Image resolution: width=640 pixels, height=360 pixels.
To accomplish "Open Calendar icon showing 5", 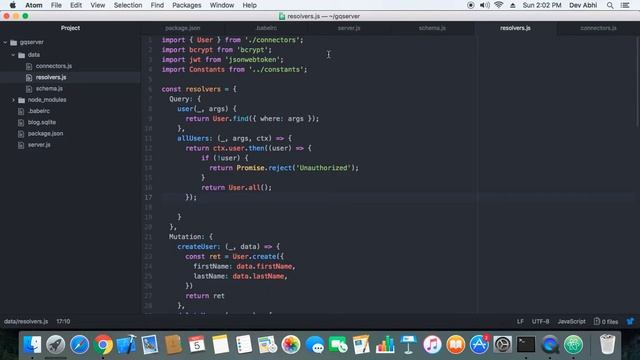I will (x=197, y=344).
